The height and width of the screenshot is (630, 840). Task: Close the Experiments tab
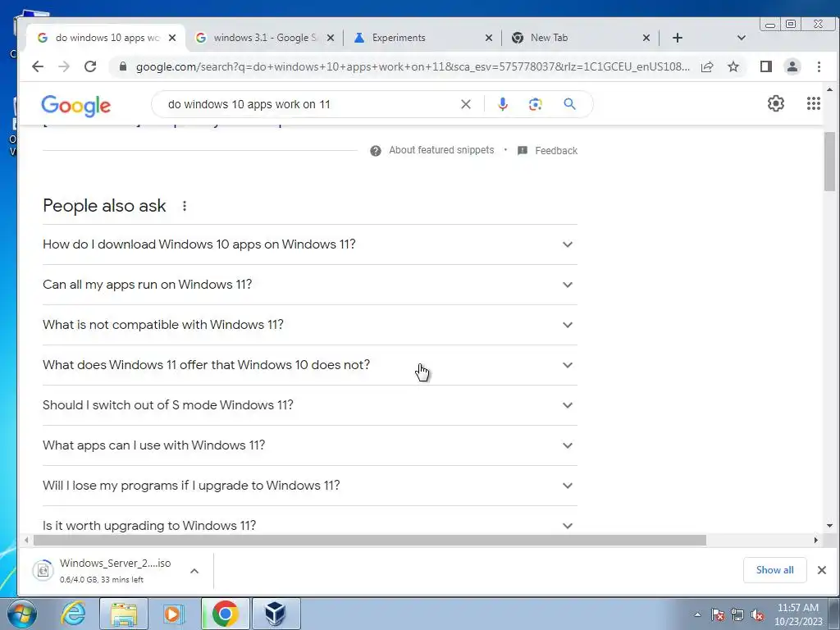pos(489,38)
